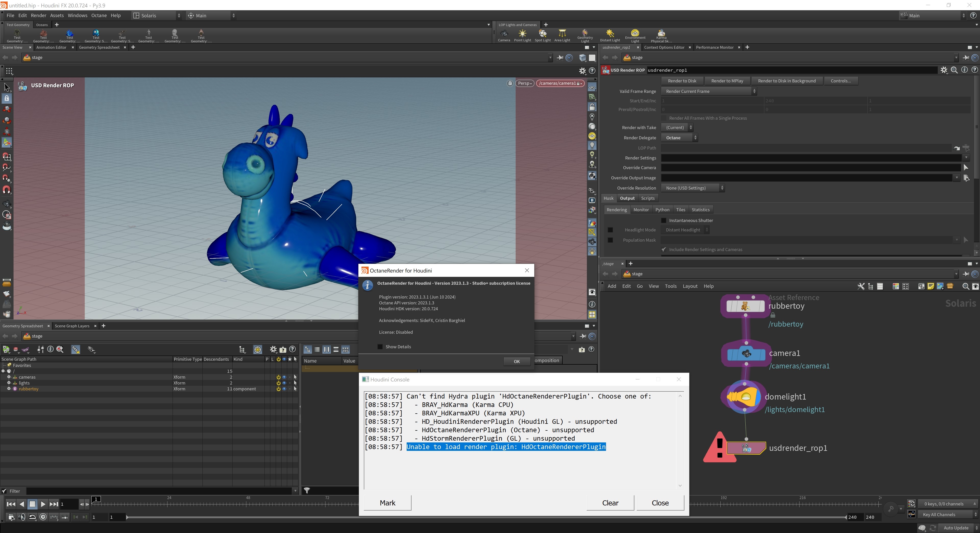Image resolution: width=980 pixels, height=533 pixels.
Task: Open the Render Delegate Octane dropdown
Action: pos(680,138)
